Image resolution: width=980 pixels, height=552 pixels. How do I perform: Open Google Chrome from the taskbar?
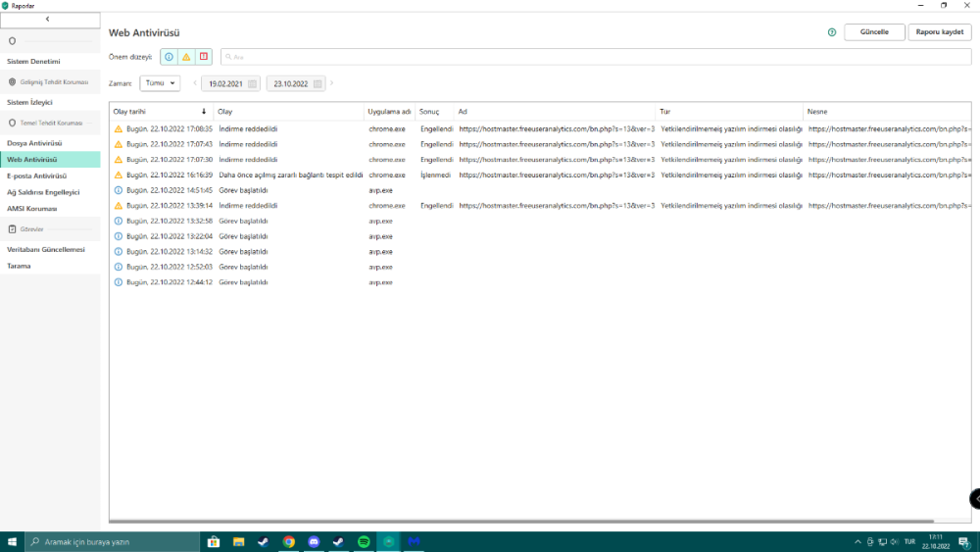(289, 542)
